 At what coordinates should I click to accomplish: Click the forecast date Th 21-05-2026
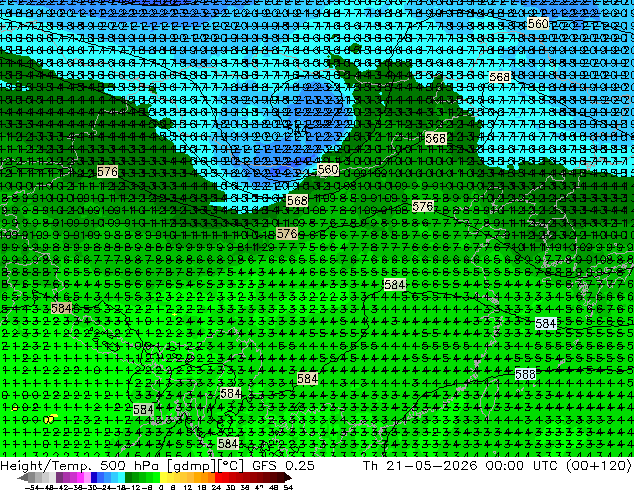[421, 465]
